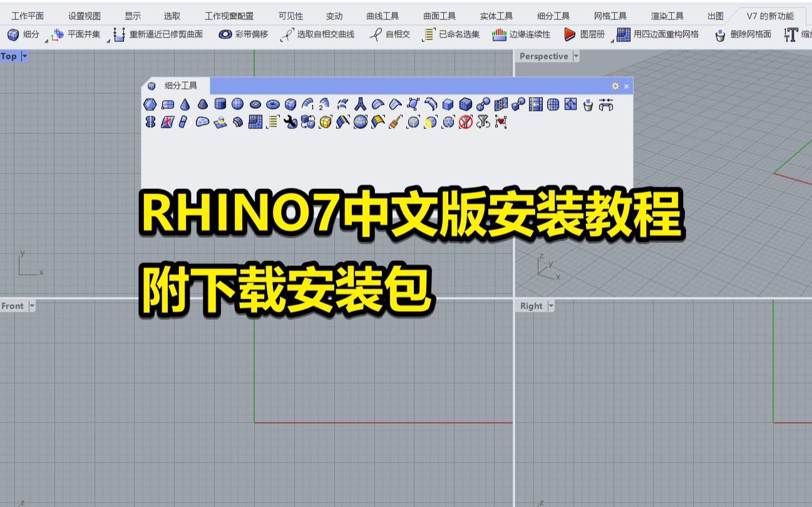This screenshot has height=507, width=812.
Task: Open the V7 的新功能 tab
Action: [x=770, y=16]
